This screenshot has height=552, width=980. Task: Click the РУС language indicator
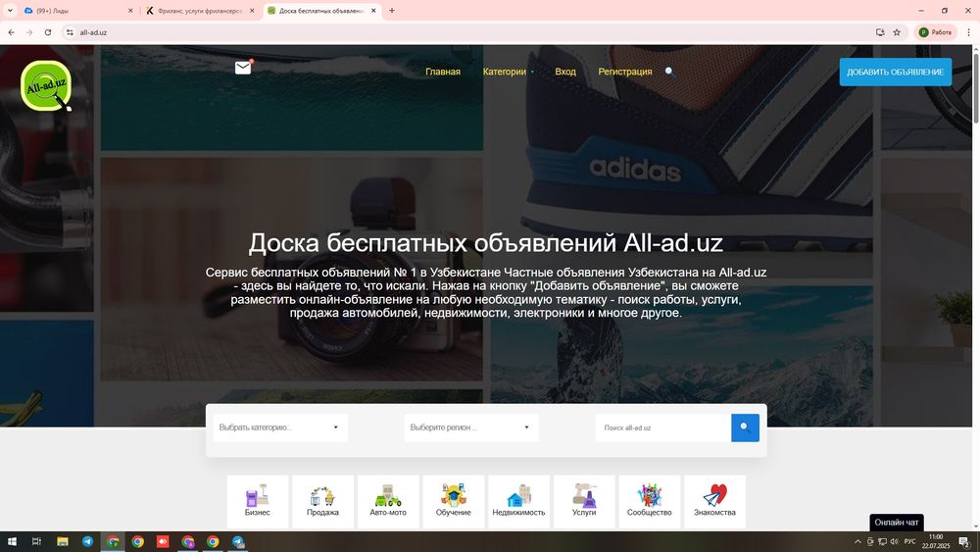point(910,541)
